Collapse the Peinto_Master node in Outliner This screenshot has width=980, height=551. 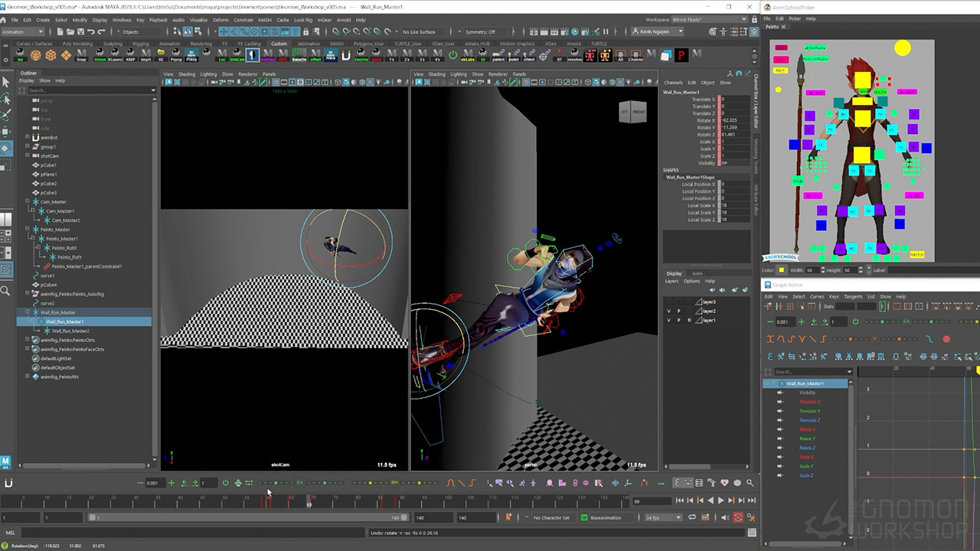[x=28, y=230]
